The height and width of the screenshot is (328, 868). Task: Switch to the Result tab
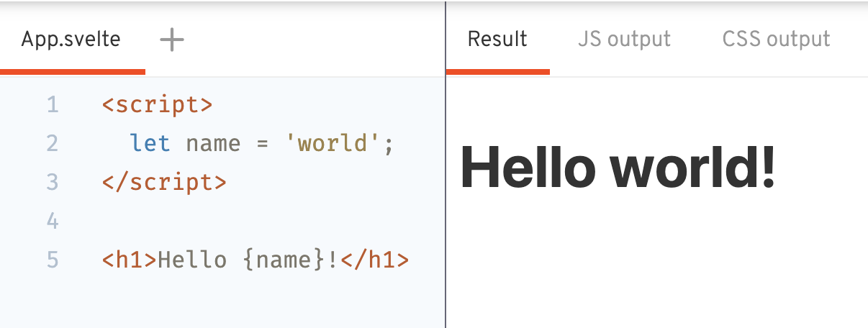tap(497, 39)
